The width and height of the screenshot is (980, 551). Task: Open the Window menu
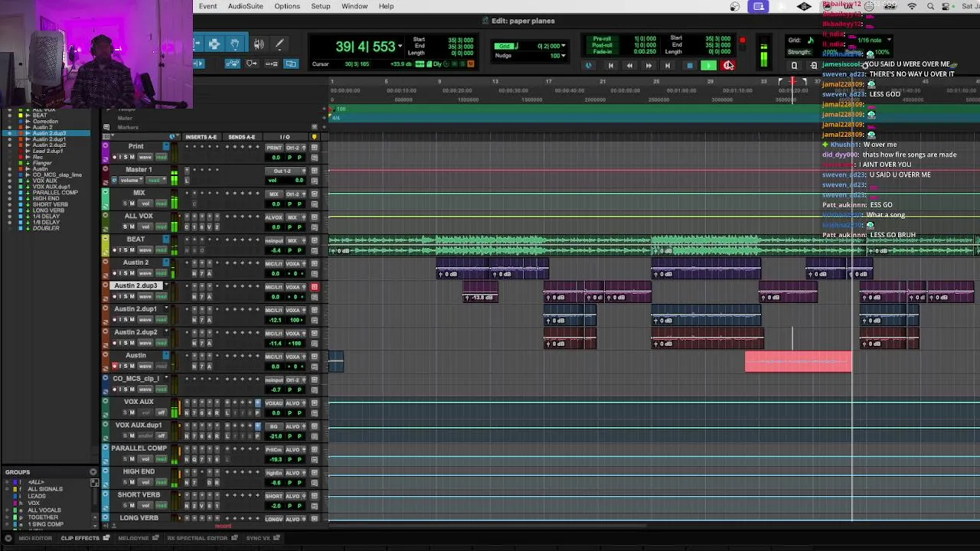pos(354,6)
